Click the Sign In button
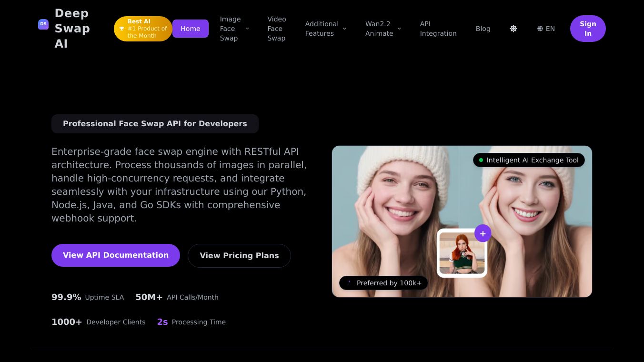Image resolution: width=644 pixels, height=362 pixels. coord(588,29)
